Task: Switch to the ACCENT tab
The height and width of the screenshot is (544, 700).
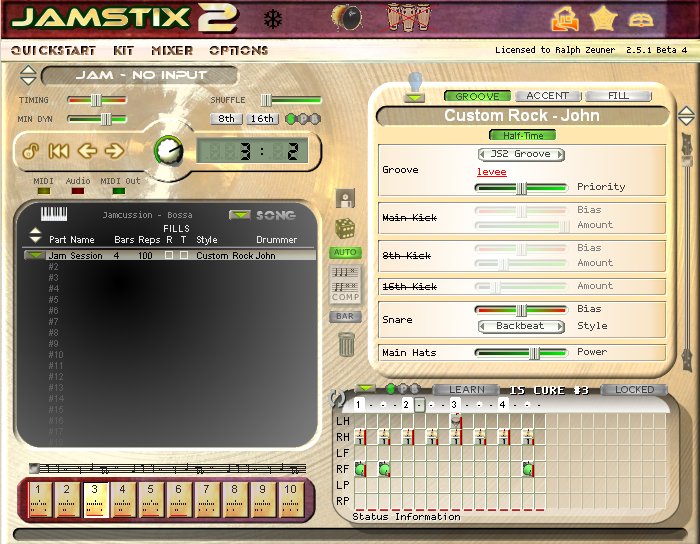Action: pos(547,96)
